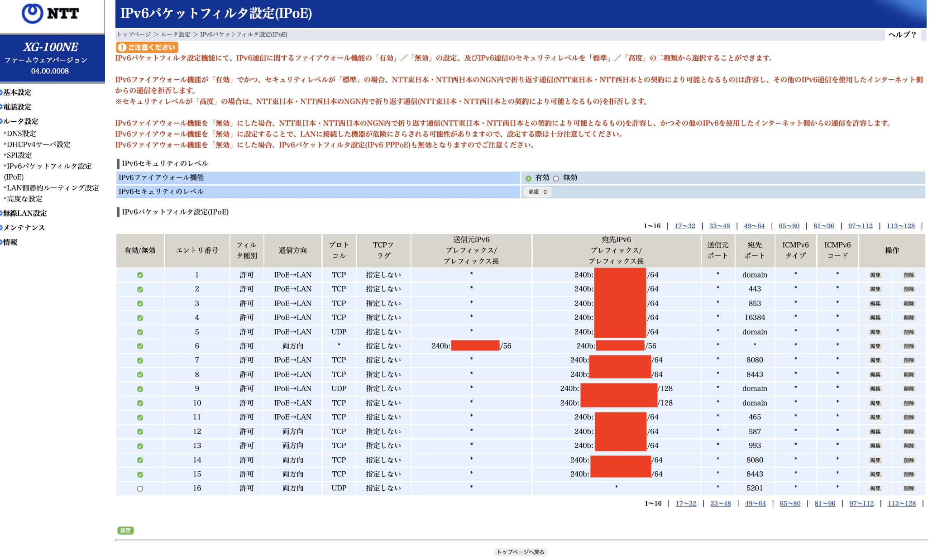Click ルータ設定 in the breadcrumb
Viewport: 942px width, 560px height.
coord(176,34)
